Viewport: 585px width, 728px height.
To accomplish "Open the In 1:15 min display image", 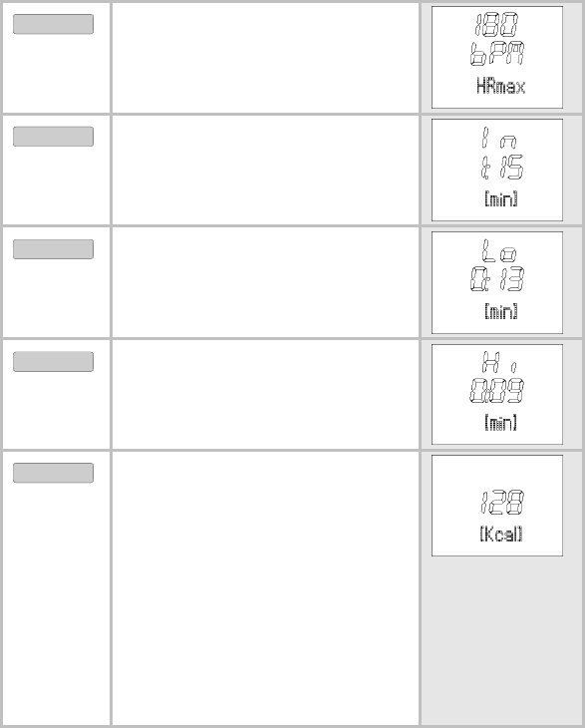I will point(497,170).
